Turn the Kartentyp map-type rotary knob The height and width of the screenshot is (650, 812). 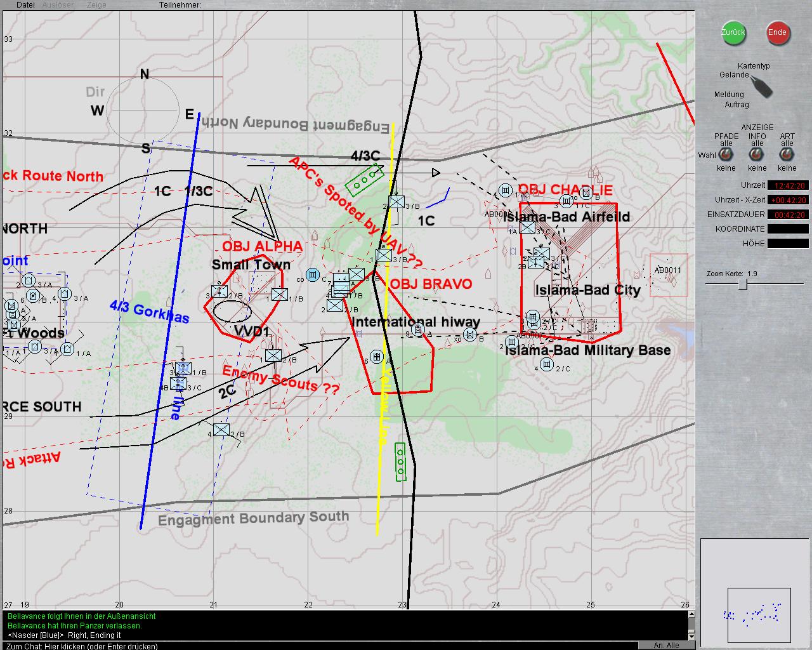pyautogui.click(x=761, y=86)
